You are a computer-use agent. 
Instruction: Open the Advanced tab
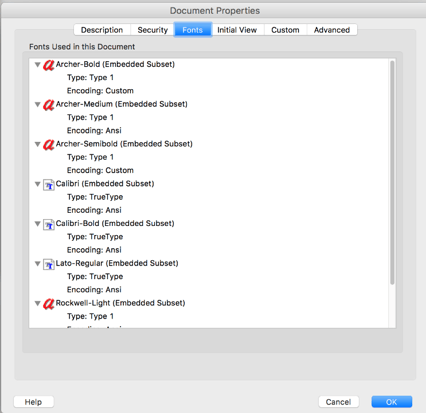(x=332, y=30)
